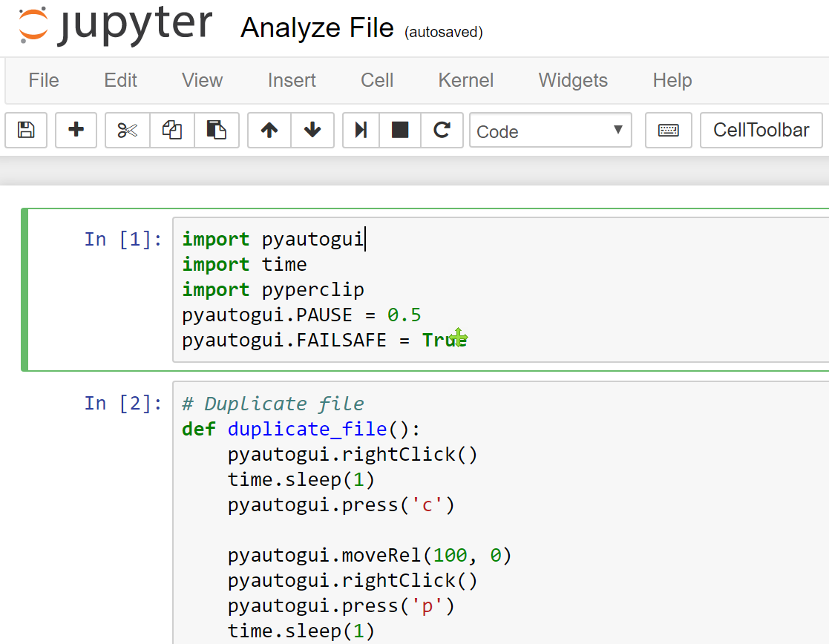Viewport: 829px width, 644px height.
Task: Open the Kernel menu
Action: coord(465,80)
